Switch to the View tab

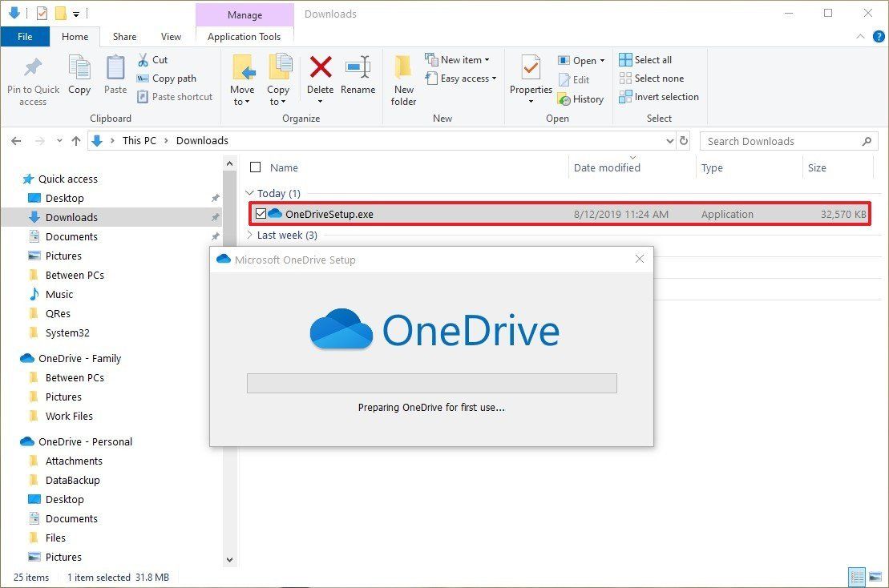point(170,36)
